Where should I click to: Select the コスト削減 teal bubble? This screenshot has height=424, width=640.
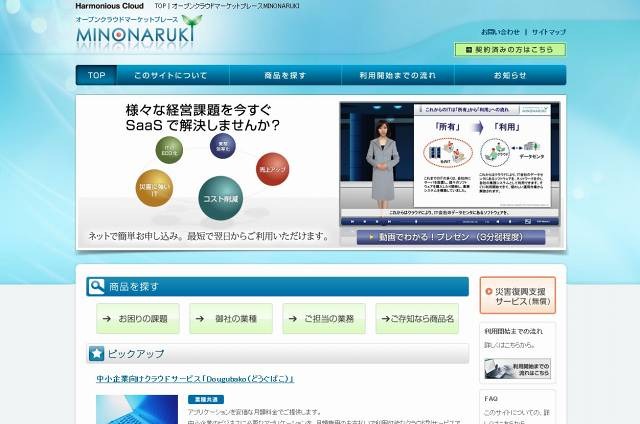220,198
